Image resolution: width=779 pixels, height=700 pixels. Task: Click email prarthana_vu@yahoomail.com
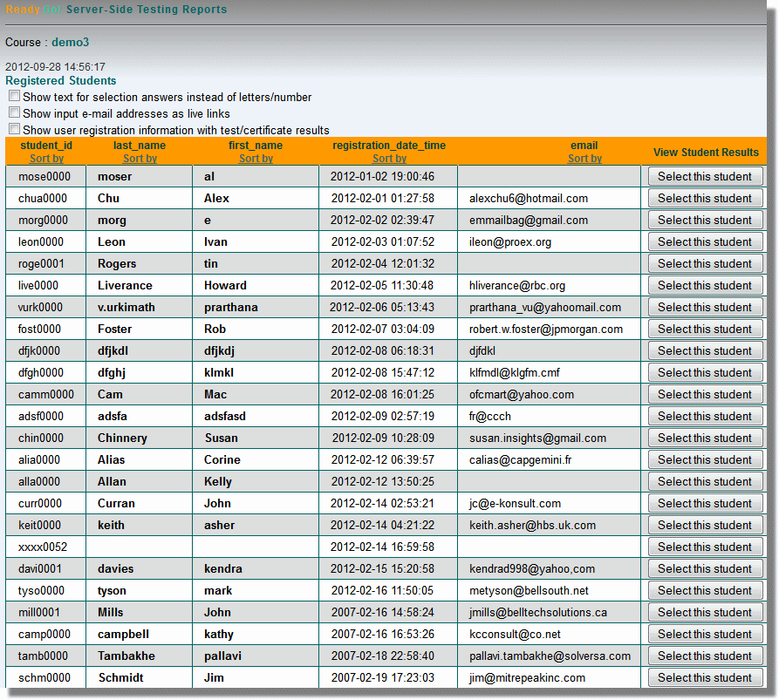click(545, 308)
